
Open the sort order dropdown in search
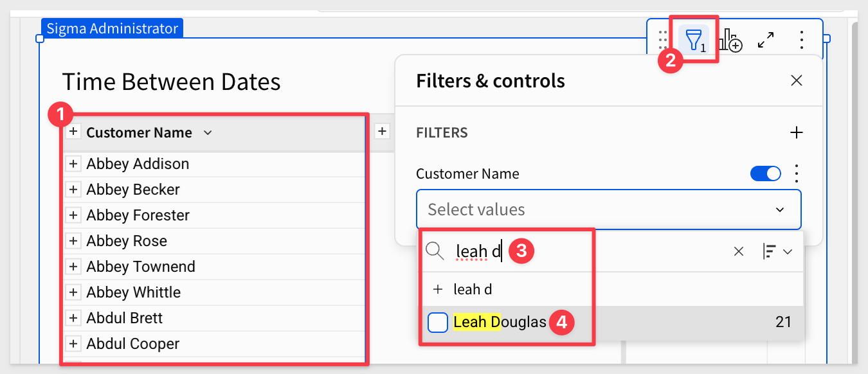[x=777, y=252]
